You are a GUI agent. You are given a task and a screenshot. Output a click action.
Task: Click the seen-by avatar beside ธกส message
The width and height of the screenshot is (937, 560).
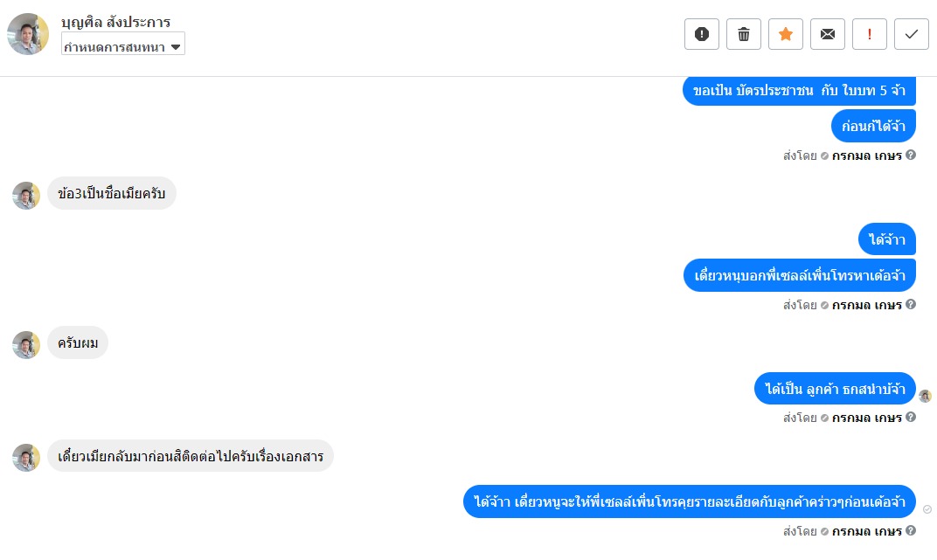[x=925, y=396]
